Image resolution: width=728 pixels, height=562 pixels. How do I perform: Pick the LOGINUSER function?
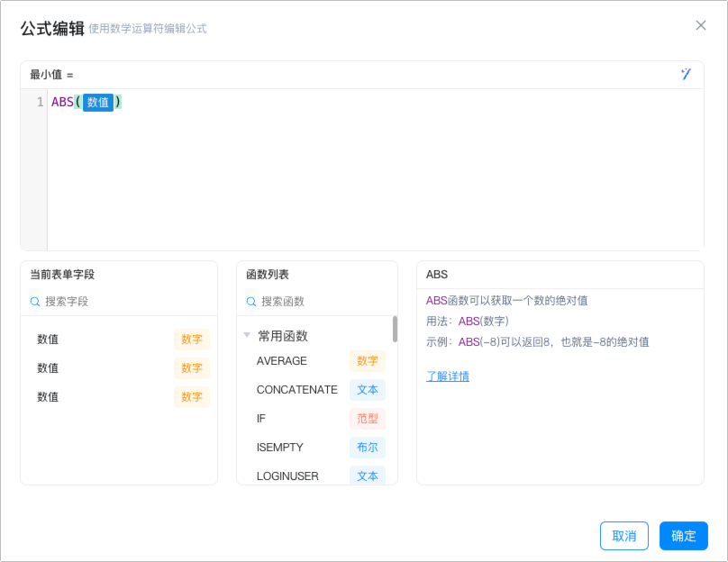(317, 476)
